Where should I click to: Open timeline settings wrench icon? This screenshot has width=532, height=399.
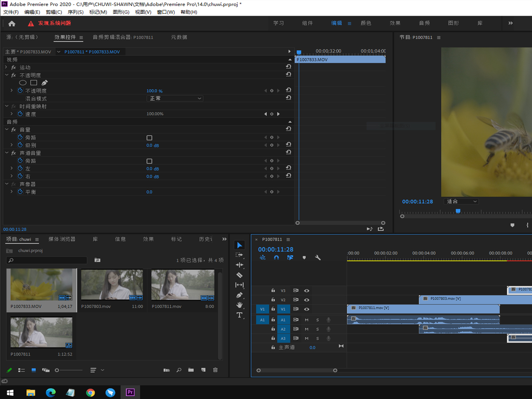(318, 258)
